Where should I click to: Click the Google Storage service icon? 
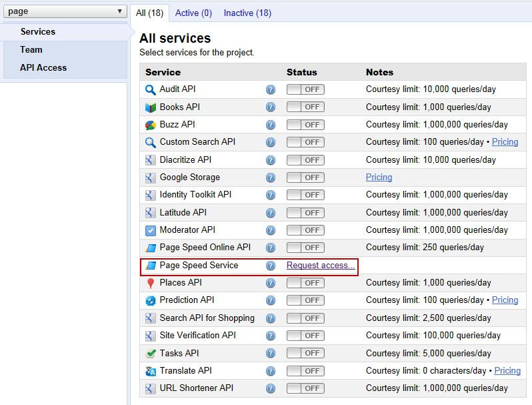click(150, 177)
